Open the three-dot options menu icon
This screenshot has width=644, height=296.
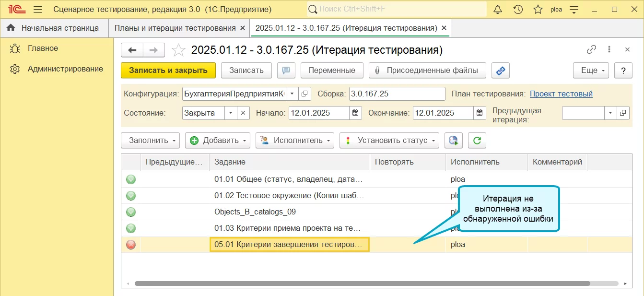click(x=609, y=49)
